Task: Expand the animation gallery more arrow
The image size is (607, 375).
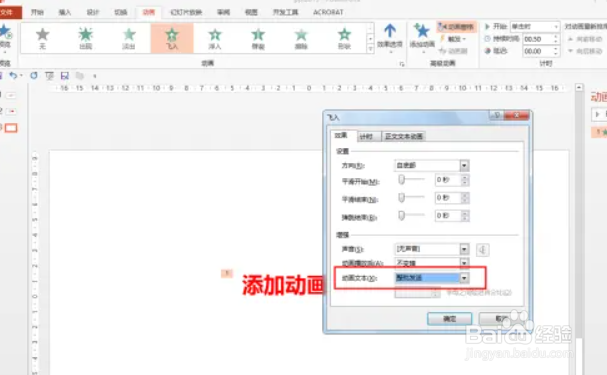Action: pyautogui.click(x=370, y=49)
